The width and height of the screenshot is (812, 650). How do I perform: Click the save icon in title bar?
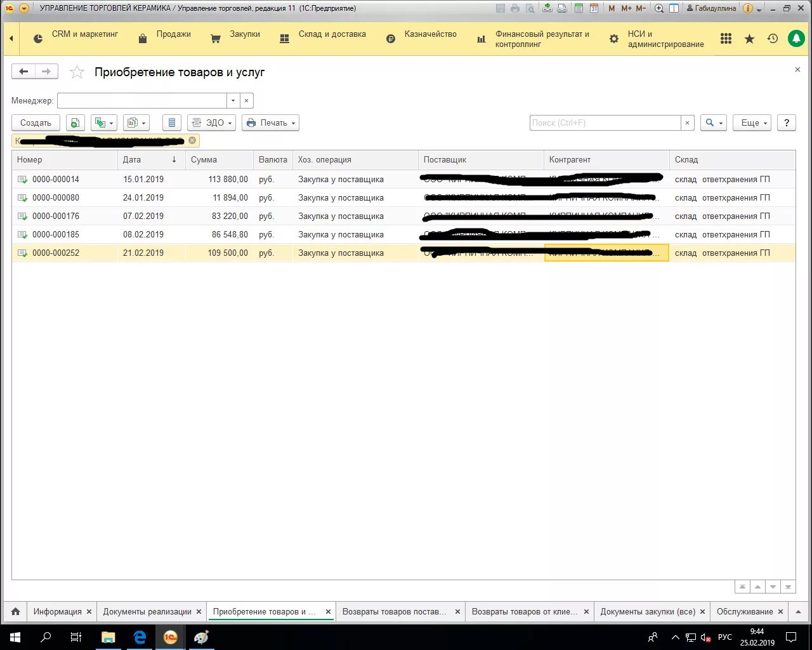click(x=501, y=8)
